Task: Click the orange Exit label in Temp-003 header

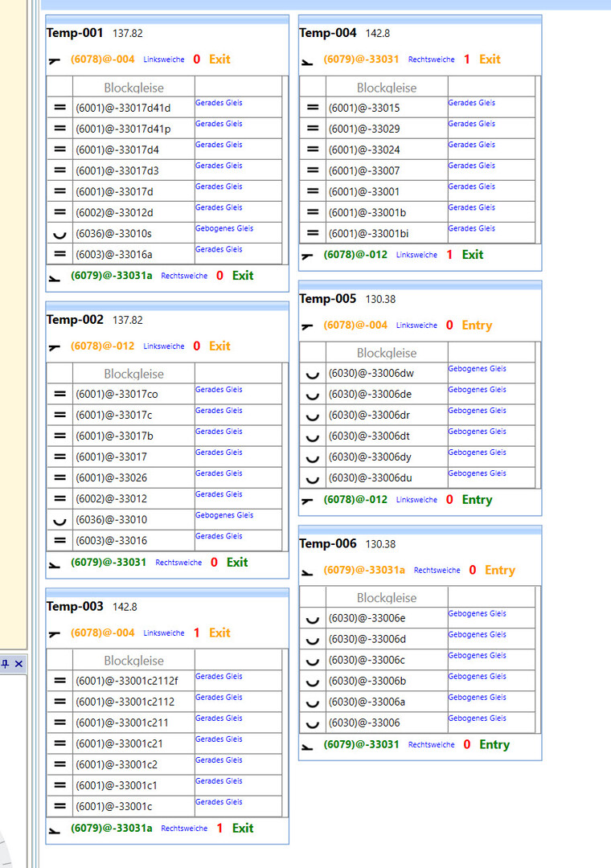Action: click(219, 633)
